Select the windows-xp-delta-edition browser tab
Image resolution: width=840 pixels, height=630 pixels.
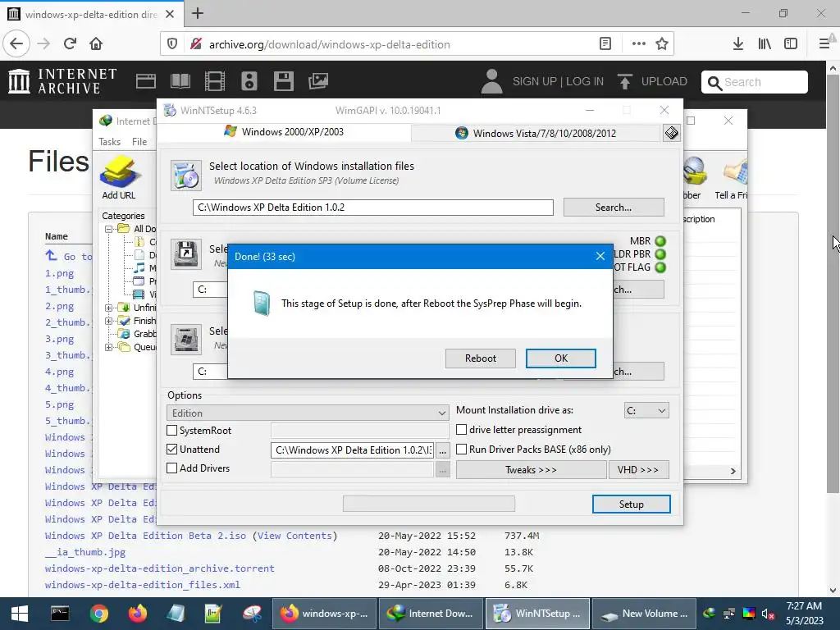91,14
